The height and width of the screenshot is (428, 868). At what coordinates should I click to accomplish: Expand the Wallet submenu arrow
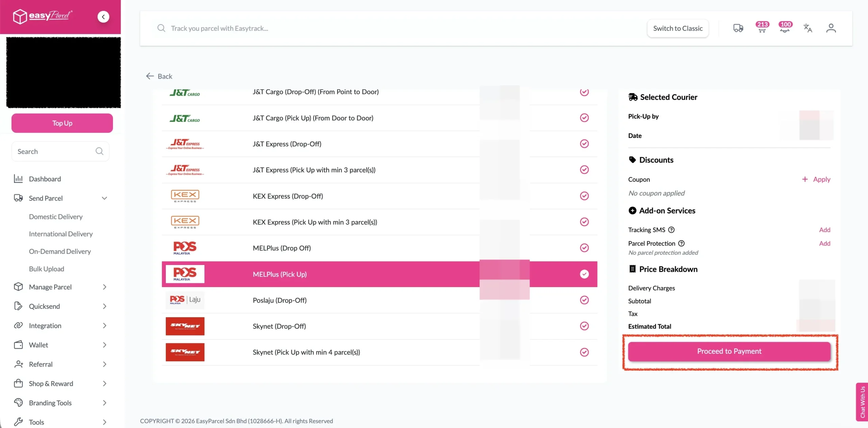point(104,345)
